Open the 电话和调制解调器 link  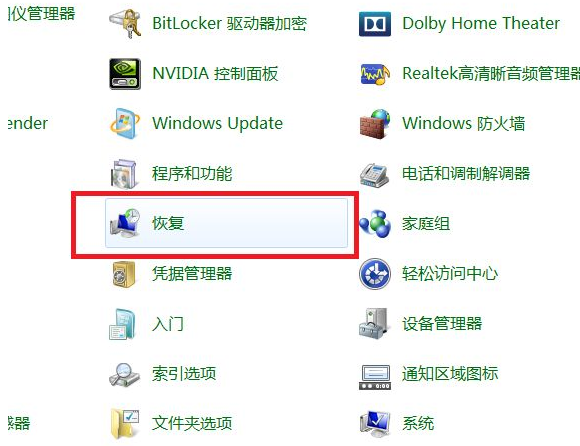466,173
